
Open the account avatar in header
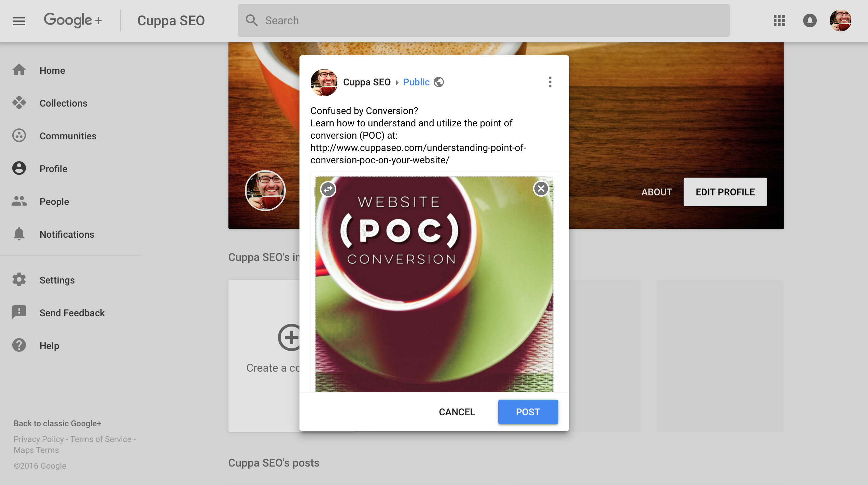pyautogui.click(x=841, y=20)
